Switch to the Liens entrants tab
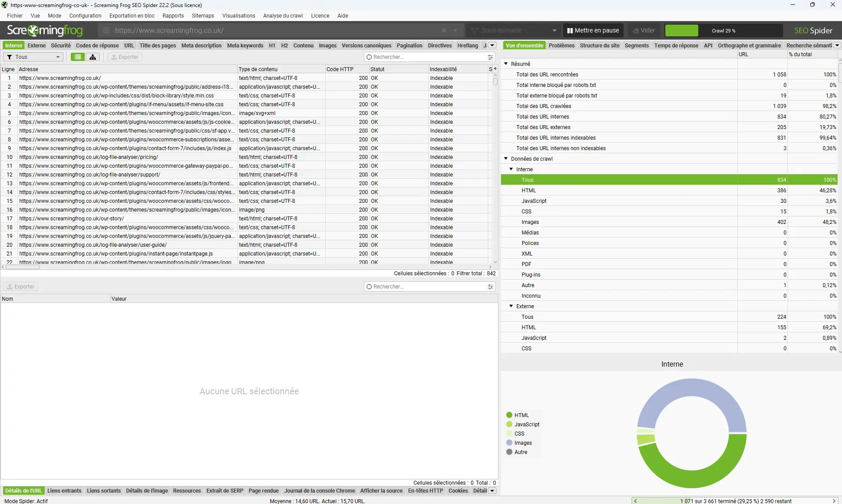 point(64,491)
